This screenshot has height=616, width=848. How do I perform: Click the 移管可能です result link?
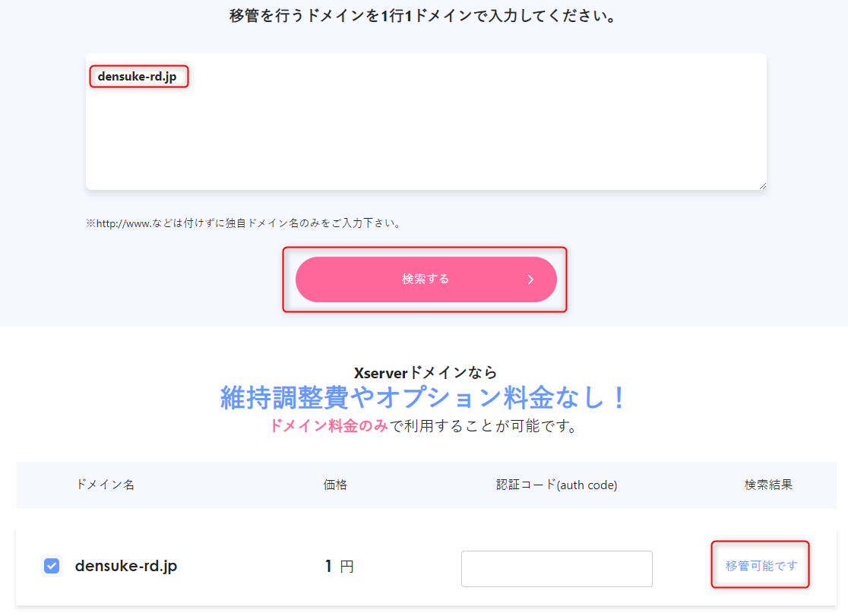[x=761, y=566]
